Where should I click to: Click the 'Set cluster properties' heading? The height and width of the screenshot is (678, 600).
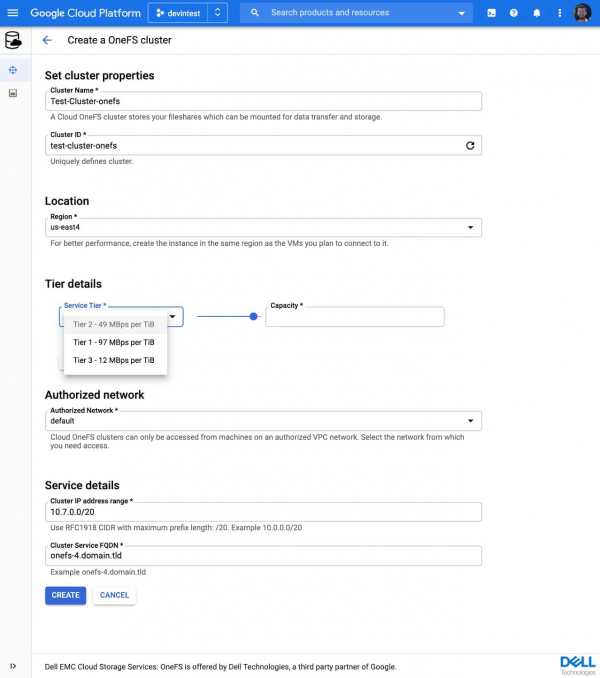click(99, 75)
